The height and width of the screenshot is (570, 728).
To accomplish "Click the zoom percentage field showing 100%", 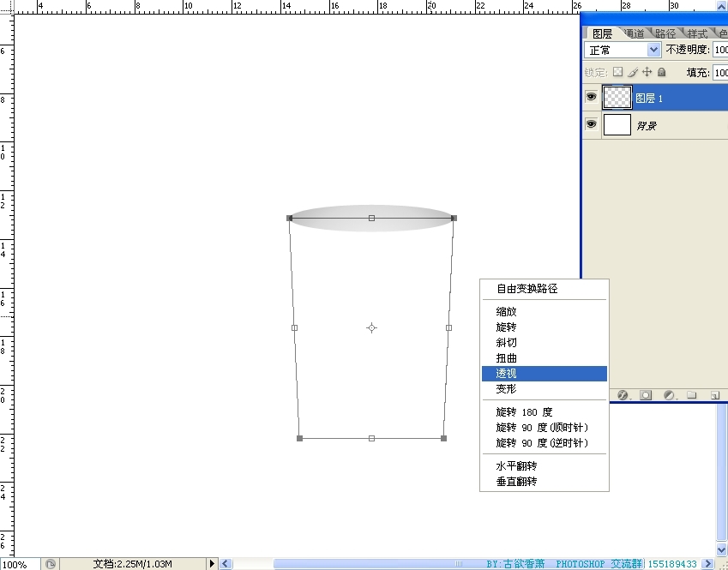I will click(17, 564).
